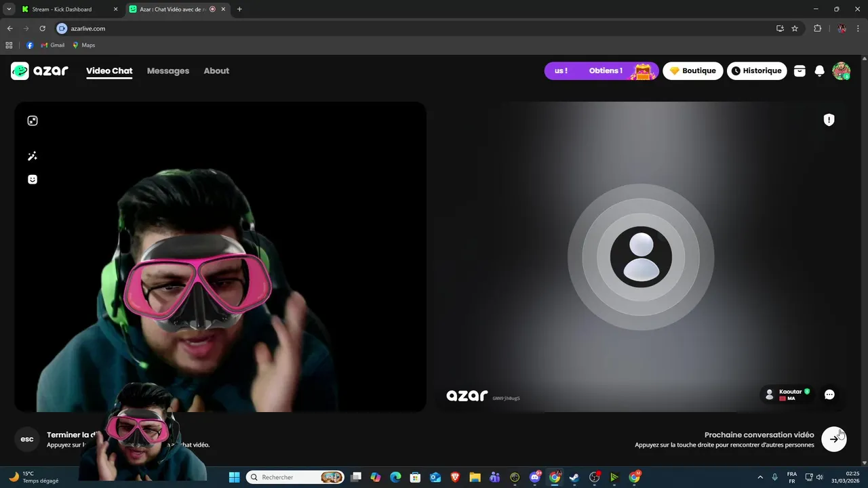Report user via shield icon

click(829, 120)
